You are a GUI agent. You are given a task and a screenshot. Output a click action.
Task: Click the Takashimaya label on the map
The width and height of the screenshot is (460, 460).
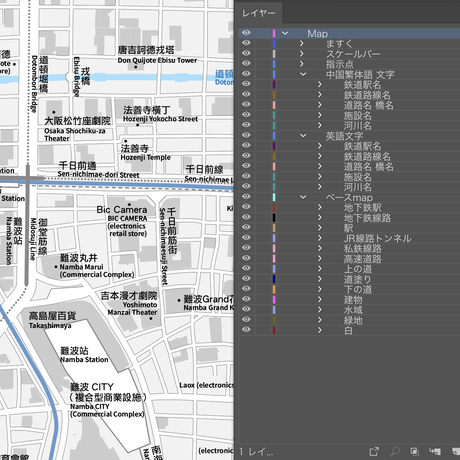tap(50, 326)
